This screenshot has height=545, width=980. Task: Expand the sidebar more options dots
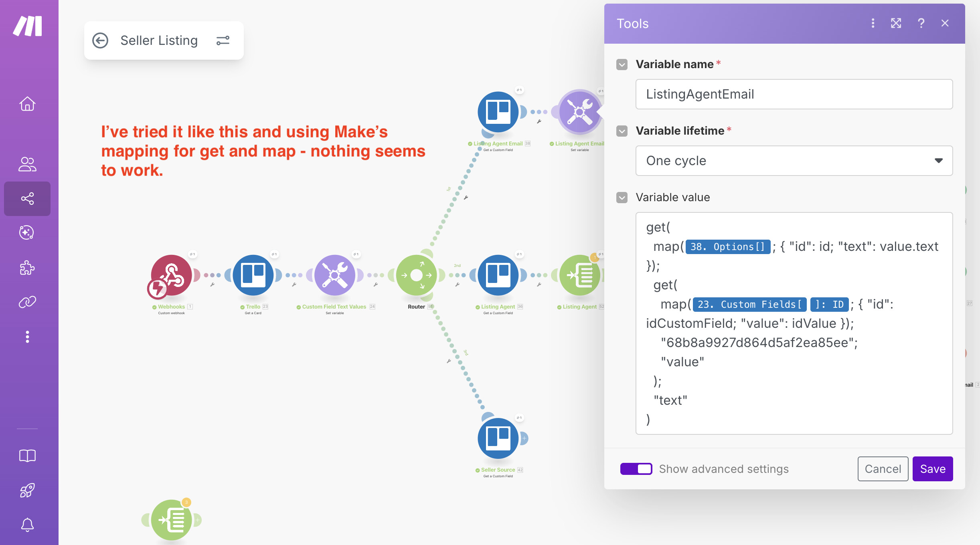click(x=27, y=337)
